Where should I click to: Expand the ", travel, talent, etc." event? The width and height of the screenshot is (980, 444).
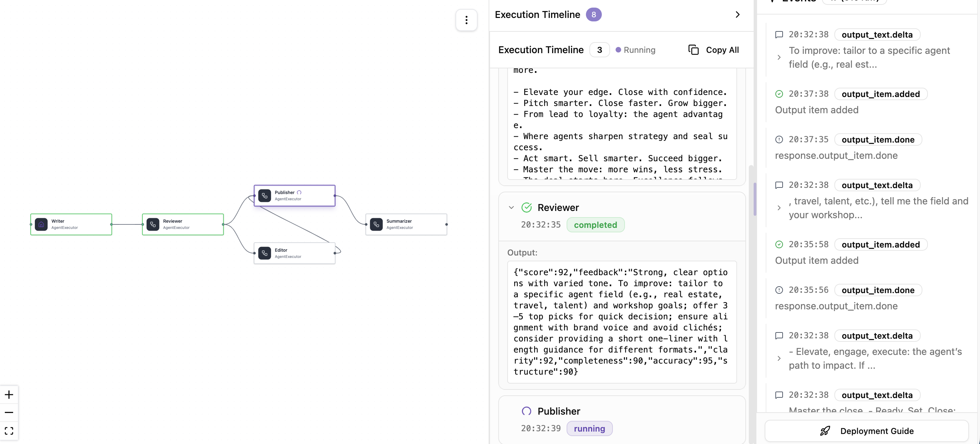click(779, 208)
